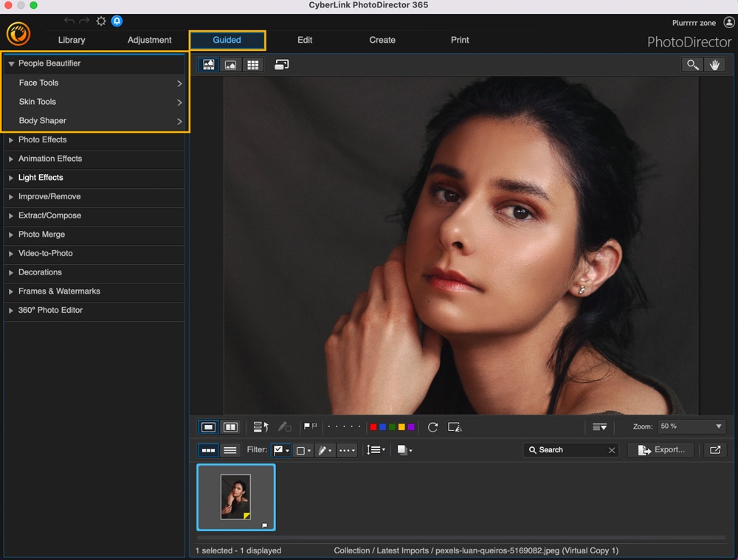
Task: Set the rejected flag on the photo
Action: tap(314, 426)
